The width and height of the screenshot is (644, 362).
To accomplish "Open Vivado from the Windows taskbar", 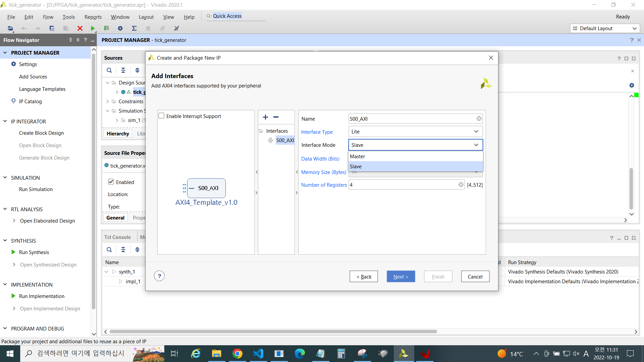I will point(404,354).
